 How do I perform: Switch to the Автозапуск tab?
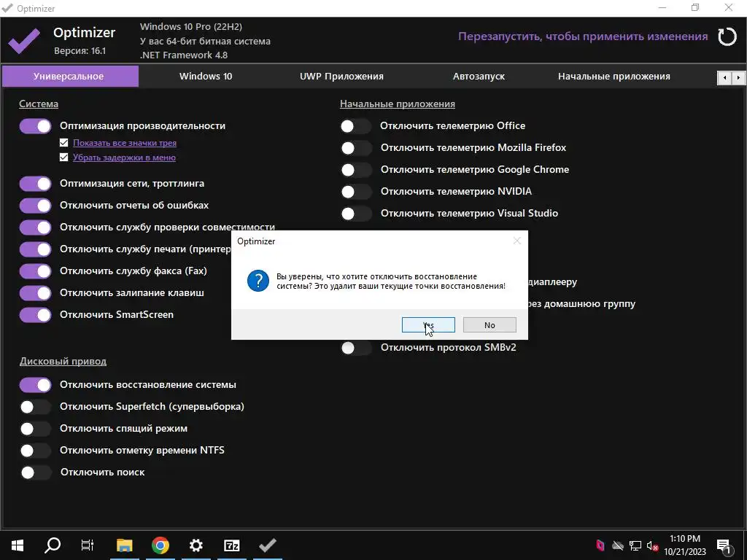(x=479, y=76)
